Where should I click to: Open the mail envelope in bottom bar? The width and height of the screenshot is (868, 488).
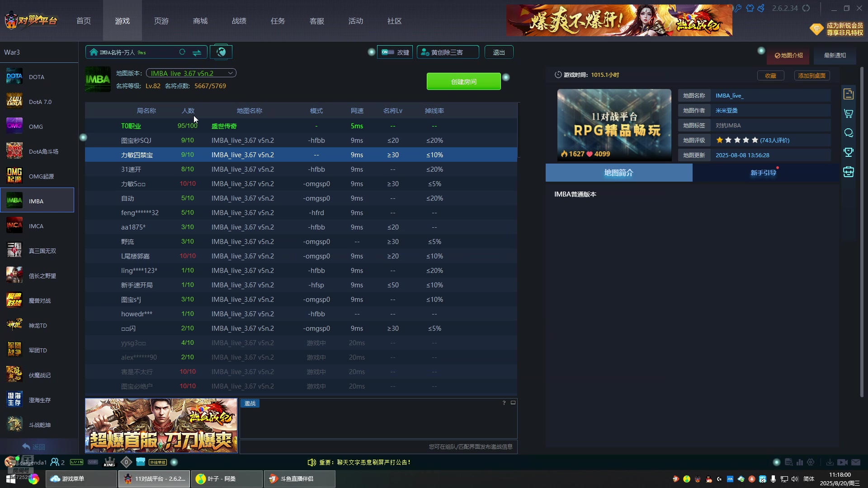(x=856, y=462)
